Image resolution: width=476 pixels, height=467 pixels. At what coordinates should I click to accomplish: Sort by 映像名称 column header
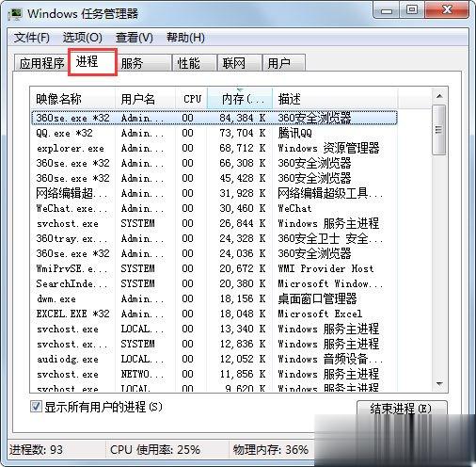72,99
